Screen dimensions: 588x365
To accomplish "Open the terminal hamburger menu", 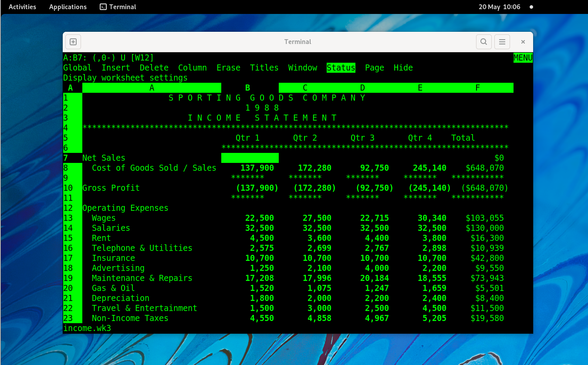I will click(502, 41).
